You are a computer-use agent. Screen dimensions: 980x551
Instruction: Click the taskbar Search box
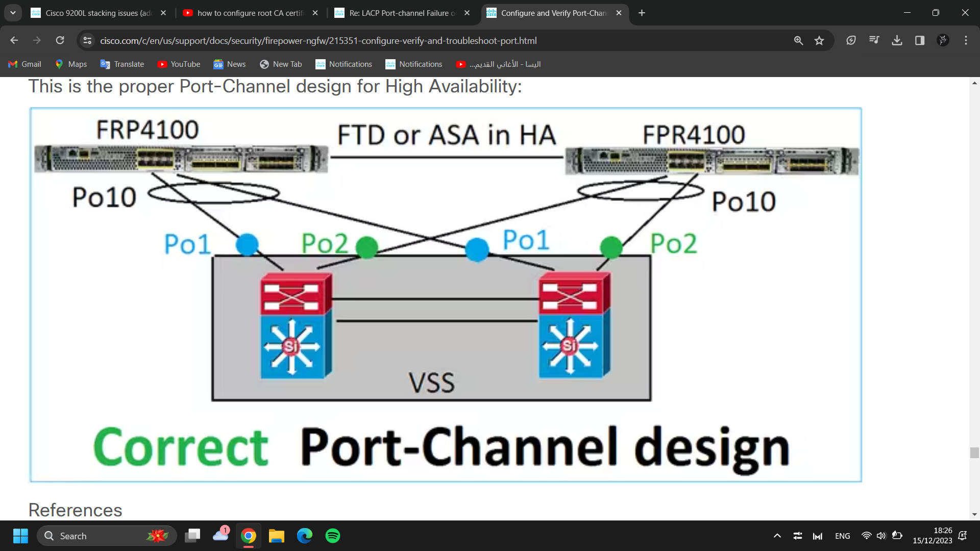107,536
